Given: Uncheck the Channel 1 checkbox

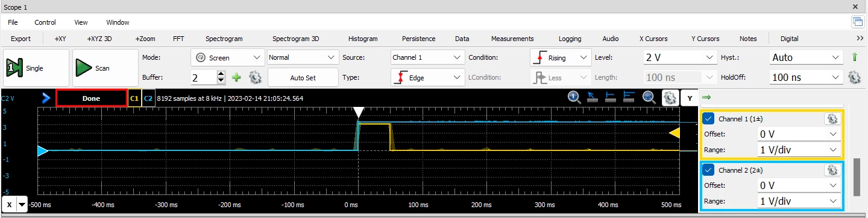Looking at the screenshot, I should pos(709,119).
